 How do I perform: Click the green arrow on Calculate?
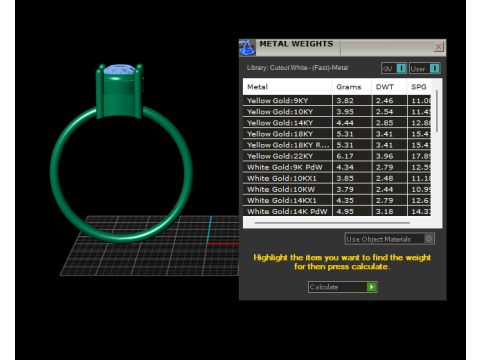click(x=371, y=287)
